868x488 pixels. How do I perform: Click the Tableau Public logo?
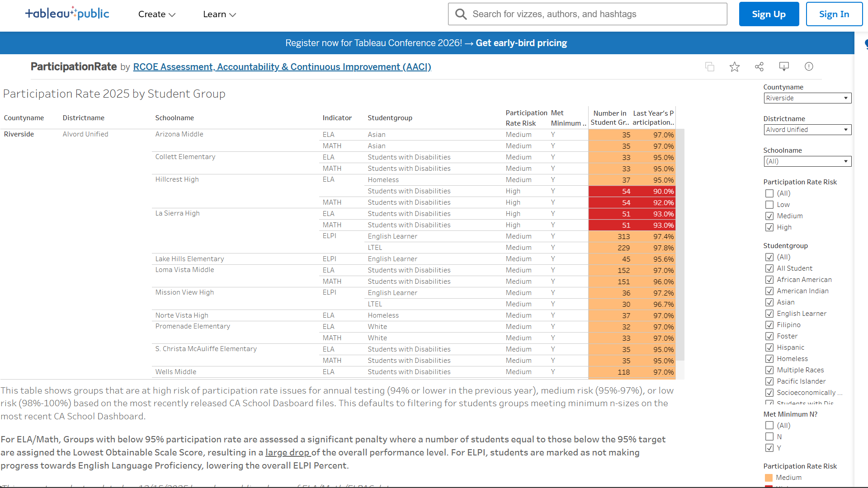[x=67, y=13]
